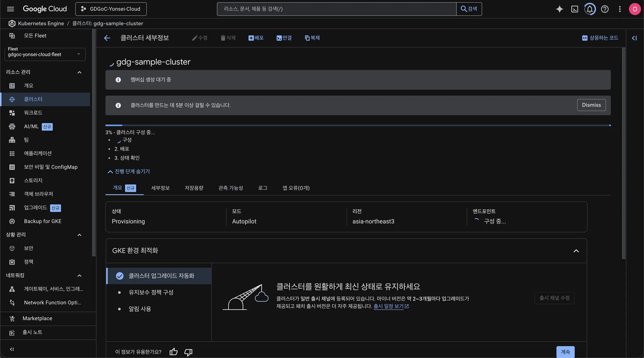The width and height of the screenshot is (644, 358).
Task: Open the help question mark icon
Action: pos(605,9)
